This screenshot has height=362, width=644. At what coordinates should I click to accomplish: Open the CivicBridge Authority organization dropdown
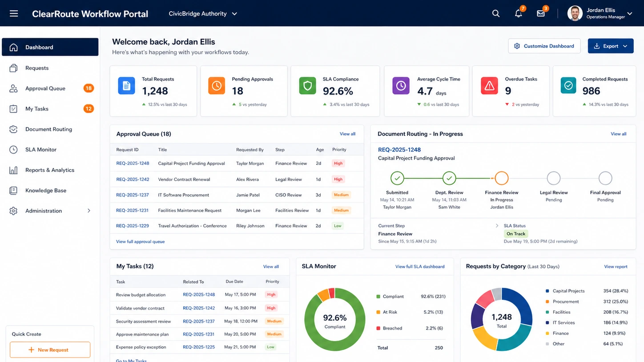[x=203, y=14]
